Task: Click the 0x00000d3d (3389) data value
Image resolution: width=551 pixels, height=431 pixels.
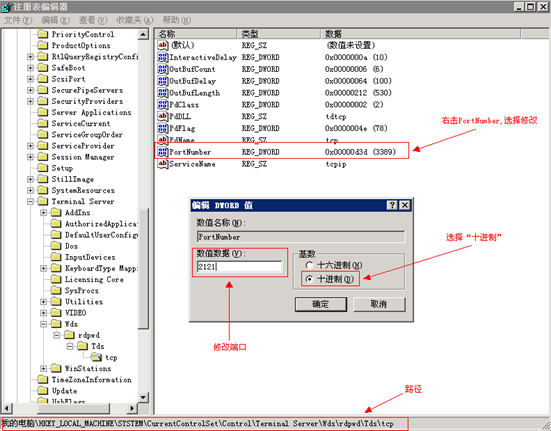Action: [x=361, y=152]
